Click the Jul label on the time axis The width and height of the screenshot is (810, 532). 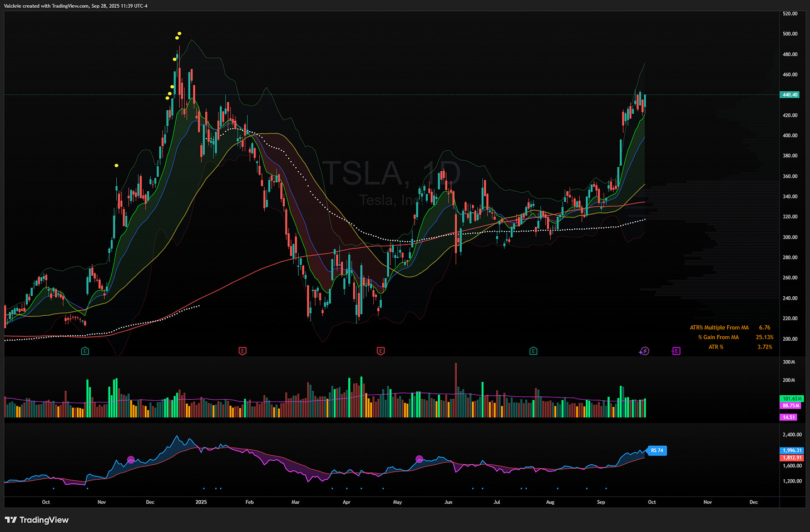[497, 502]
